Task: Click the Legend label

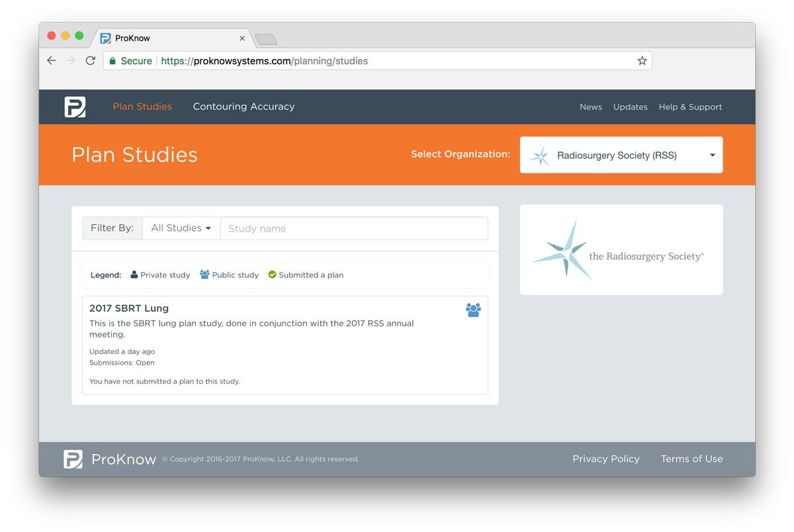Action: click(106, 275)
